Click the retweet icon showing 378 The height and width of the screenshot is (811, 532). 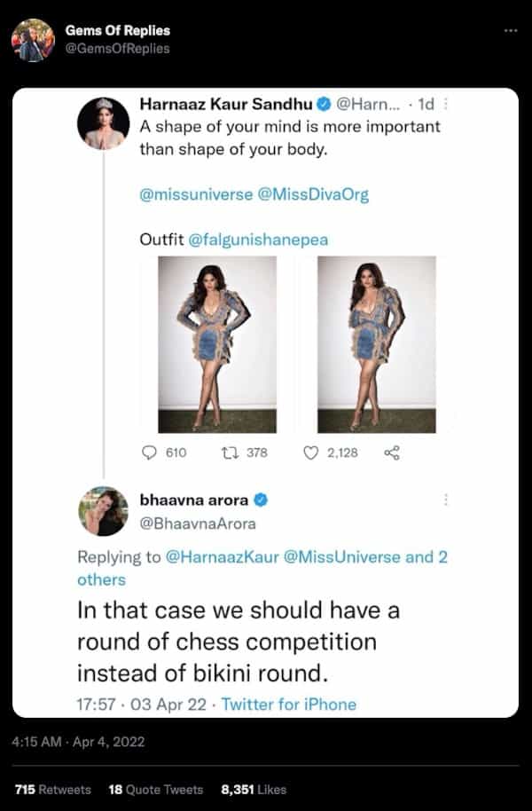pyautogui.click(x=228, y=453)
